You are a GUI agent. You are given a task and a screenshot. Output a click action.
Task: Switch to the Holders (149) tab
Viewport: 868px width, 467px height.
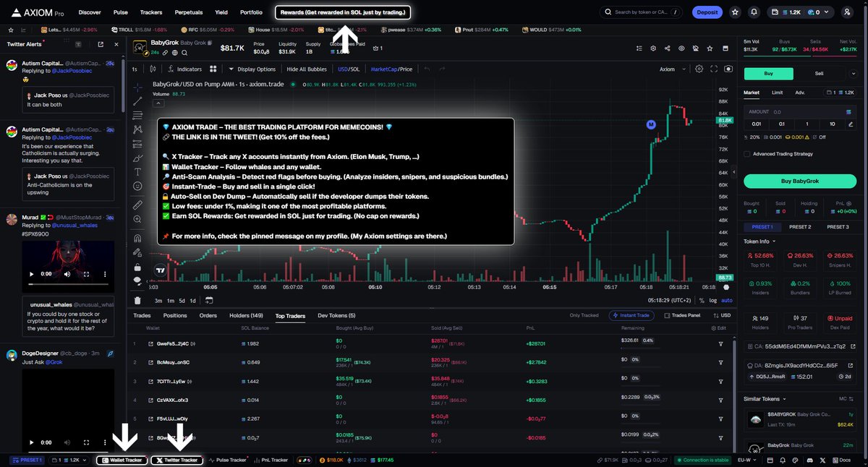(246, 316)
